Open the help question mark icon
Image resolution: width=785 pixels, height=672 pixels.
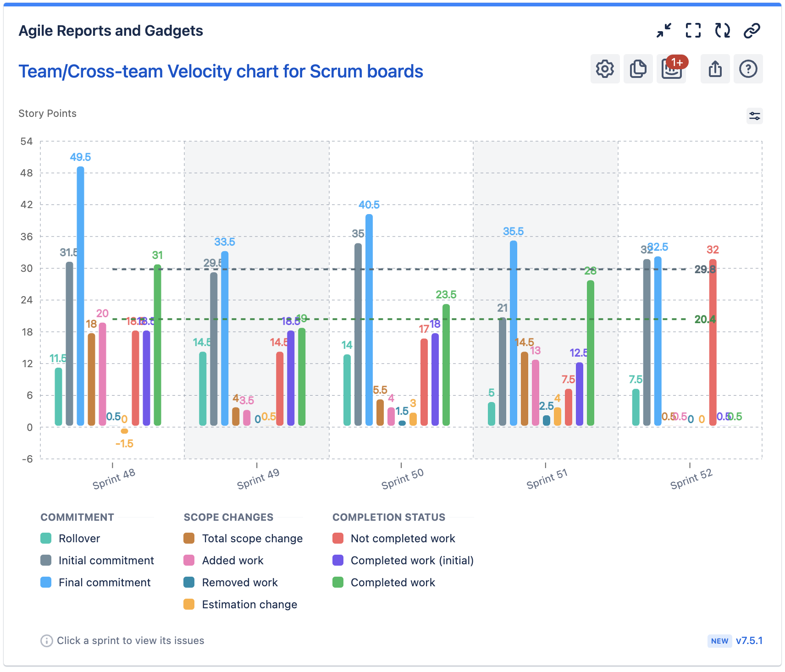coord(748,69)
